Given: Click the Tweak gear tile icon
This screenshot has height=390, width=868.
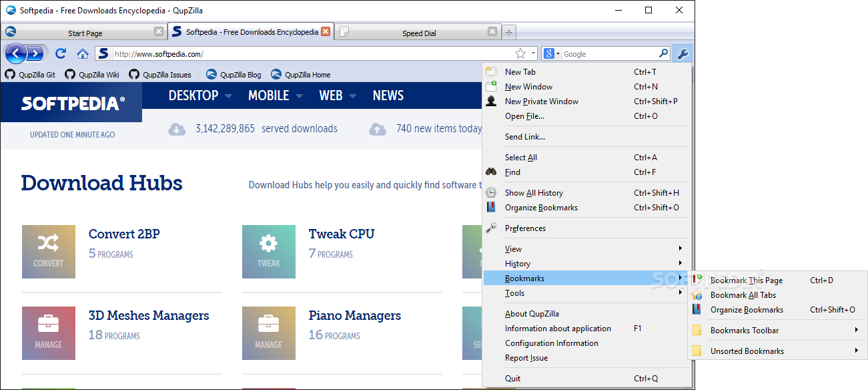Looking at the screenshot, I should [x=269, y=252].
